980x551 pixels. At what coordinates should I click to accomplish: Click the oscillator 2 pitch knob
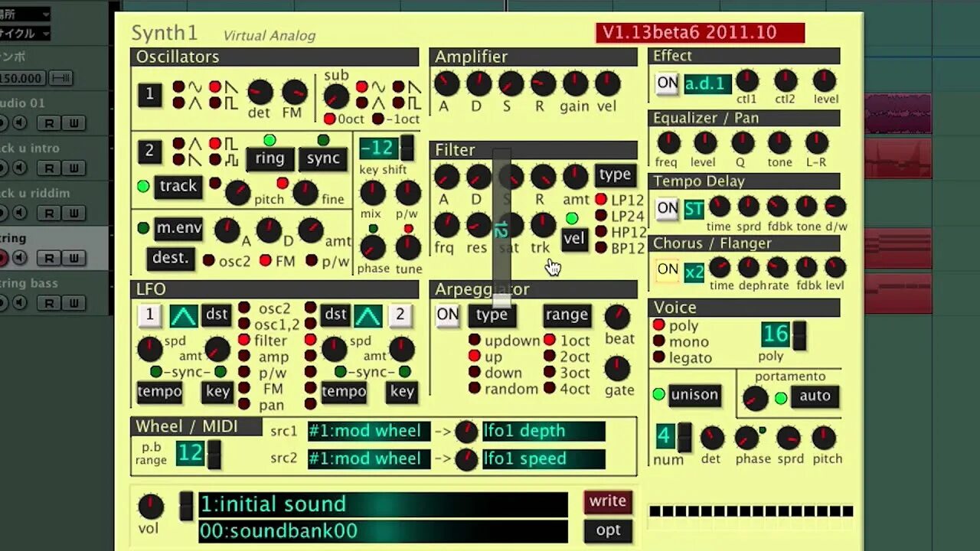(x=238, y=193)
